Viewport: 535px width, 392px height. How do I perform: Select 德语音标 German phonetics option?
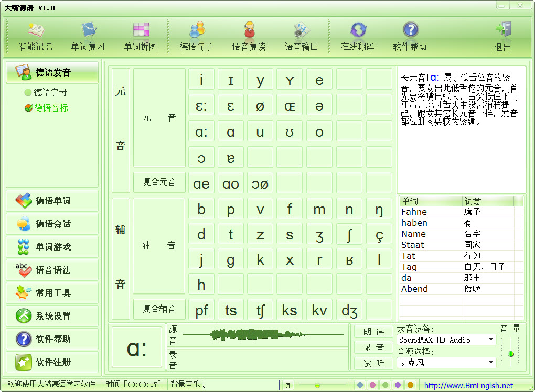coord(46,108)
